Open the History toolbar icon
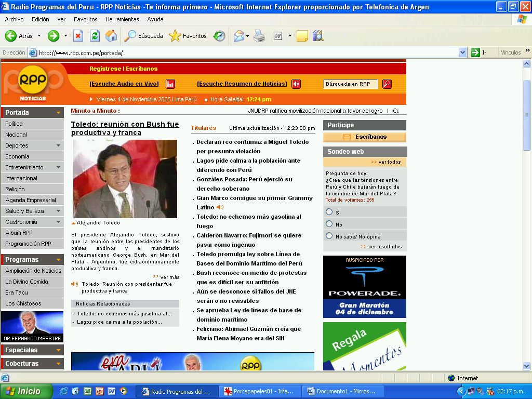The width and height of the screenshot is (532, 399). click(x=219, y=36)
